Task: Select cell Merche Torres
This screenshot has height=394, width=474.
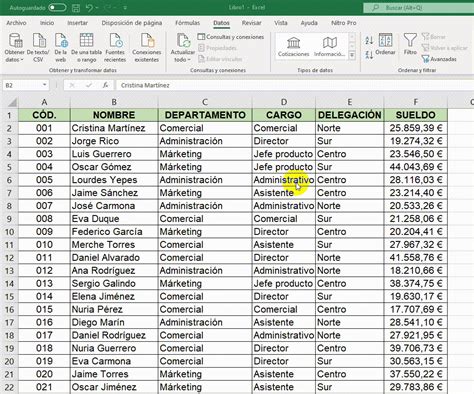Action: tap(114, 245)
